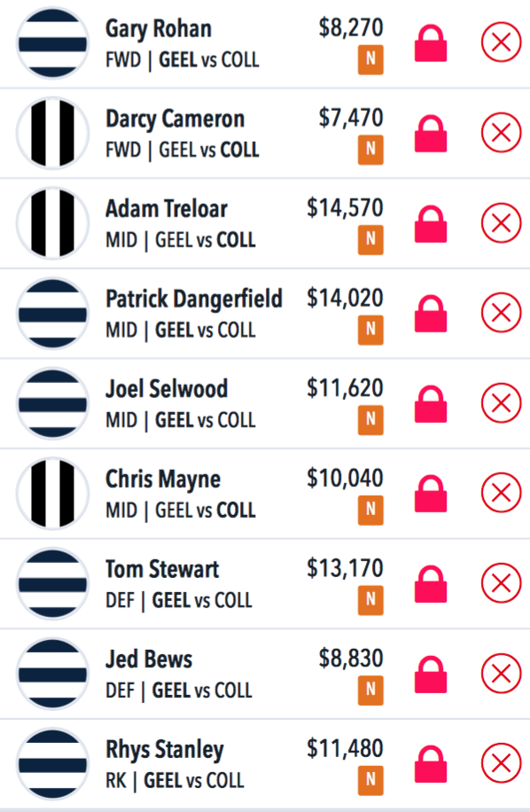Viewport: 530px width, 812px height.
Task: Click Jed Bews' Geelong jersey avatar
Action: pos(52,673)
